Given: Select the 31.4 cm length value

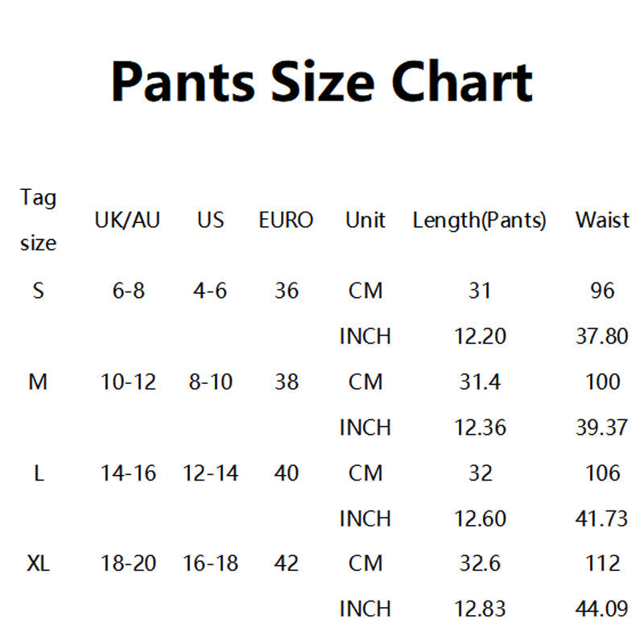Looking at the screenshot, I should (x=480, y=382).
